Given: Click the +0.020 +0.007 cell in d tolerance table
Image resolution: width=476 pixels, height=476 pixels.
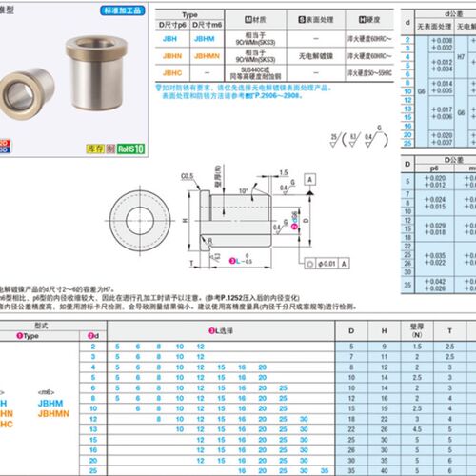Looking at the screenshot, I should (x=442, y=139).
